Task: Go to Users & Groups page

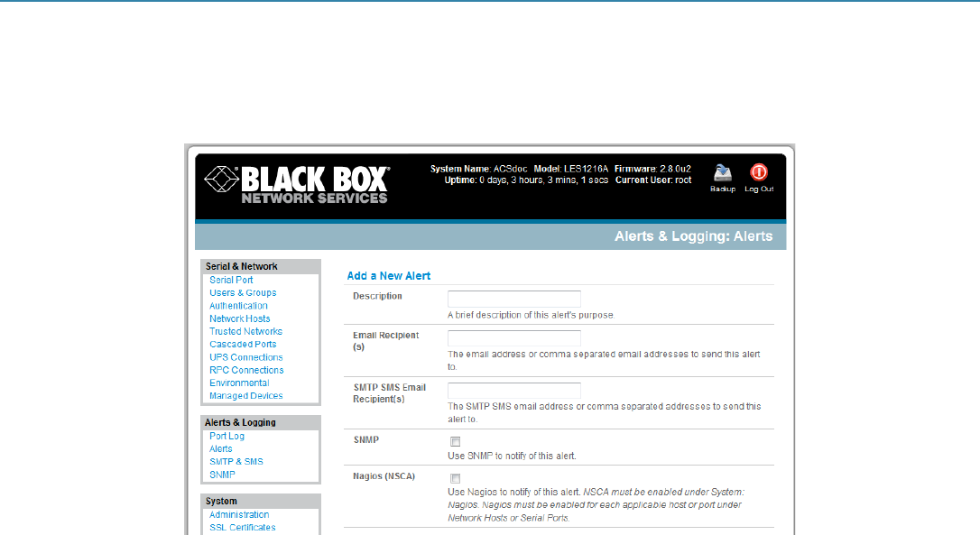Action: (x=243, y=292)
